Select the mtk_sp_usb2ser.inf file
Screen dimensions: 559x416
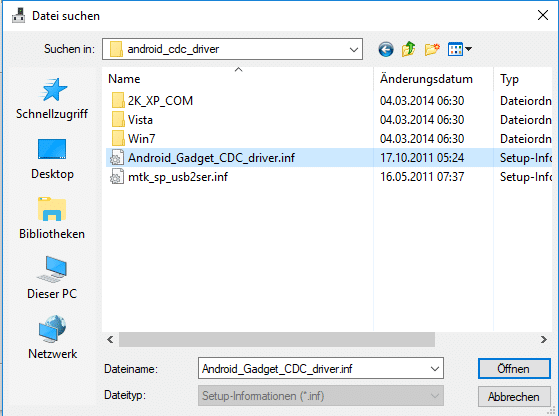tap(178, 177)
